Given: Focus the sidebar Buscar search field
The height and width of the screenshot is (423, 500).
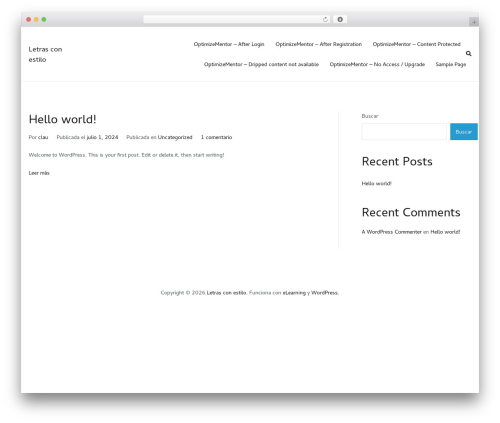Looking at the screenshot, I should point(404,132).
